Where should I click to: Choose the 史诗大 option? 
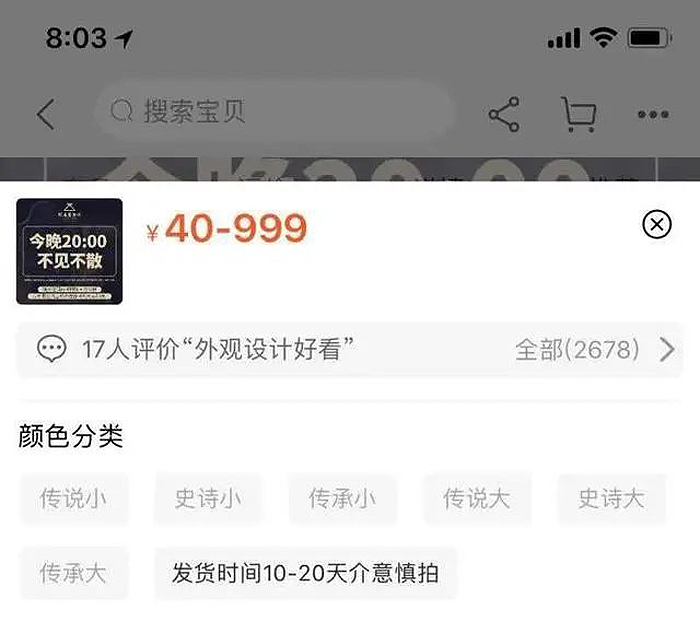[x=611, y=499]
